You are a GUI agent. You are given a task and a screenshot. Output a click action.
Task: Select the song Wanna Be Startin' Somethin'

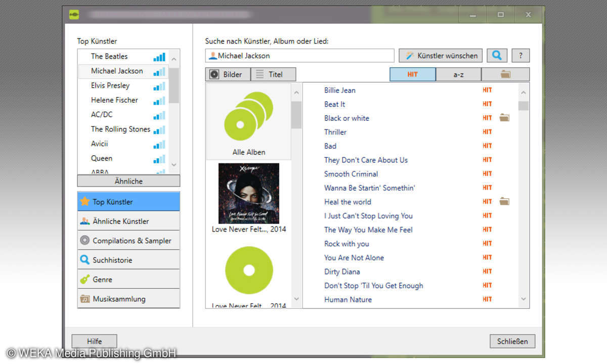(370, 188)
